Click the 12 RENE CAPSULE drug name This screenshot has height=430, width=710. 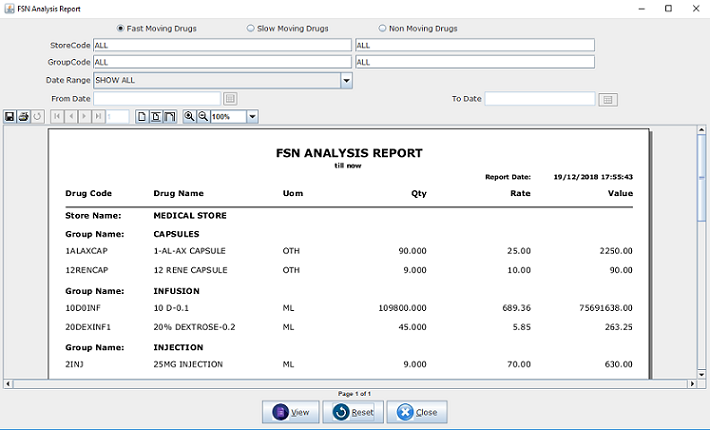[x=190, y=270]
